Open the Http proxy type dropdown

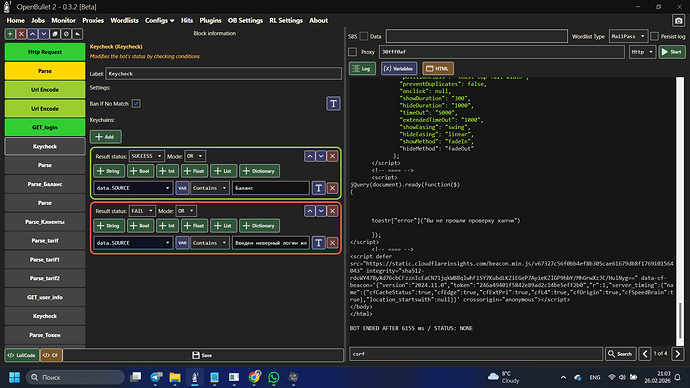coord(642,52)
